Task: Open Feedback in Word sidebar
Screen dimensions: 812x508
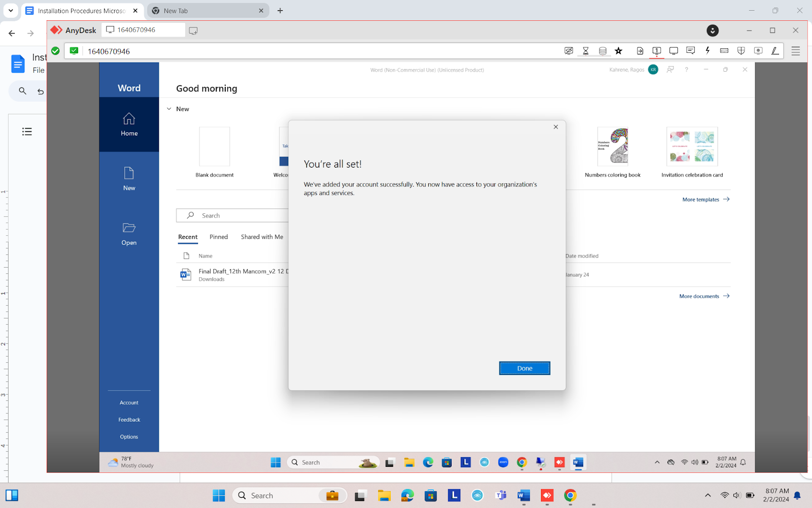Action: [129, 420]
